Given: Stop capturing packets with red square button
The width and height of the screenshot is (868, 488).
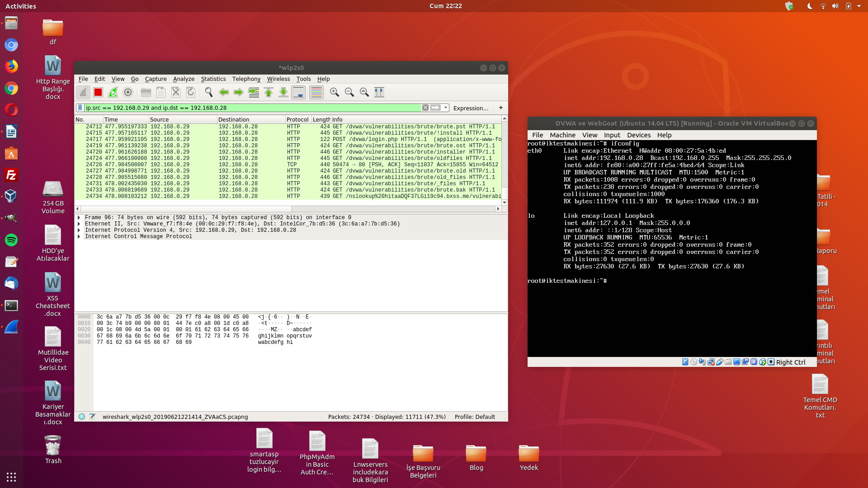Looking at the screenshot, I should pyautogui.click(x=98, y=92).
